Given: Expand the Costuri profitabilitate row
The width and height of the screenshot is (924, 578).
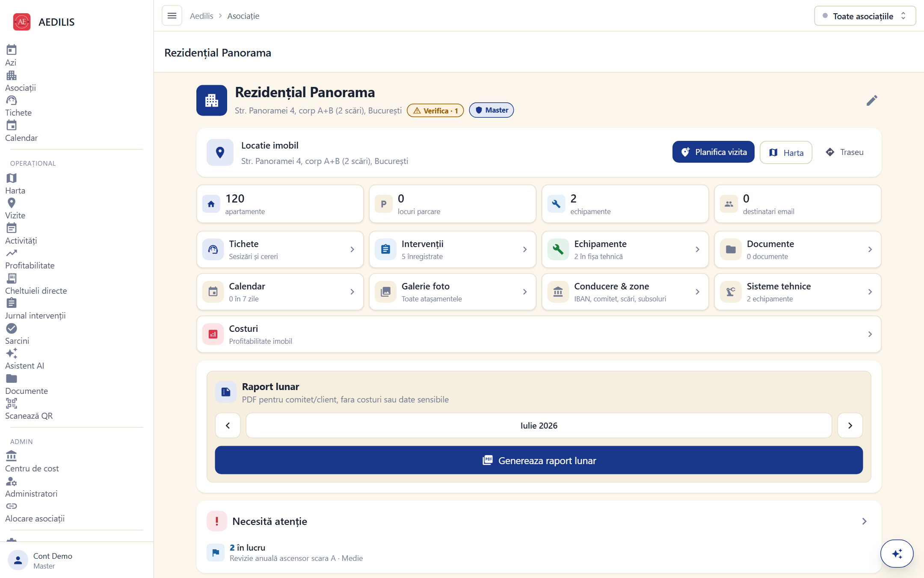Looking at the screenshot, I should click(539, 334).
